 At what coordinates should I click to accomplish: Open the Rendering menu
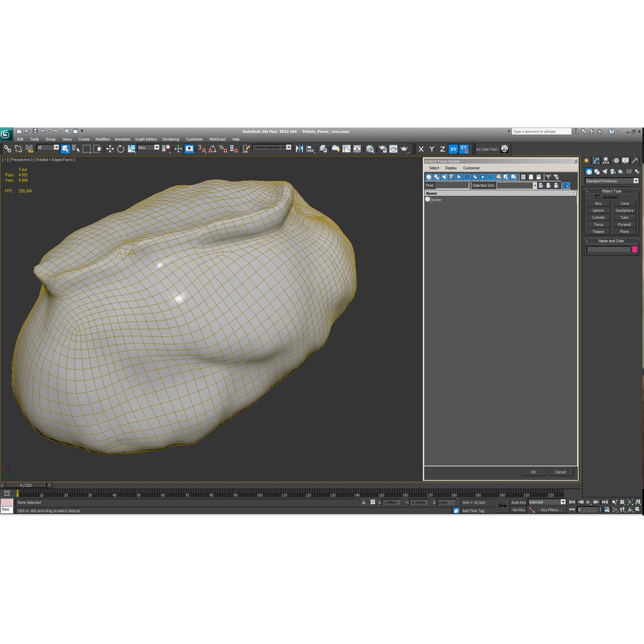click(171, 139)
